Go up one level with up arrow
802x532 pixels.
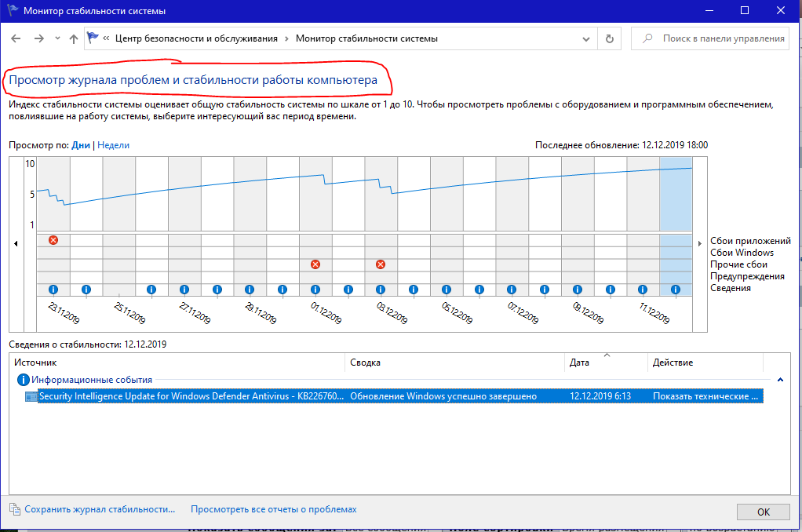(x=74, y=38)
